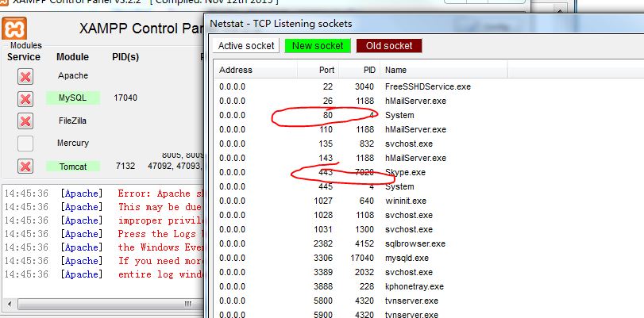
Task: Select svchost.exe row on port 3389
Action: (x=427, y=273)
